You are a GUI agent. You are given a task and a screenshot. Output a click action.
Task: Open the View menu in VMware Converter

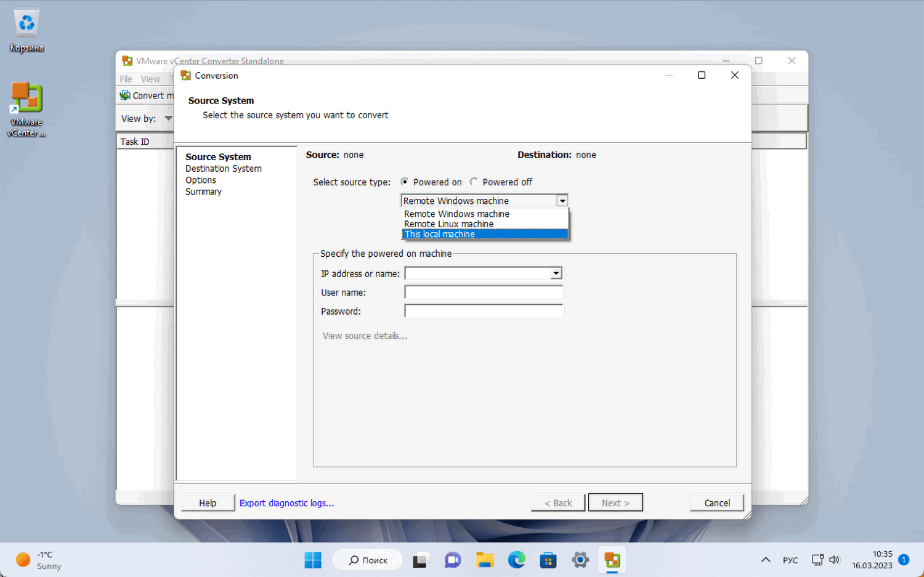point(150,79)
